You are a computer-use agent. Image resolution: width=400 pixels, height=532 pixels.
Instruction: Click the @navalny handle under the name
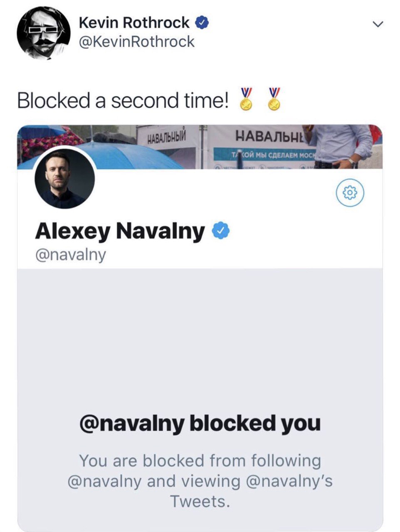(71, 254)
